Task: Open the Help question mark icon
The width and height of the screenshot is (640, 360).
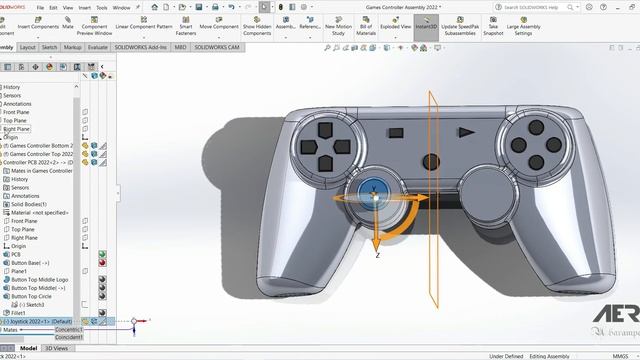Action: click(603, 7)
